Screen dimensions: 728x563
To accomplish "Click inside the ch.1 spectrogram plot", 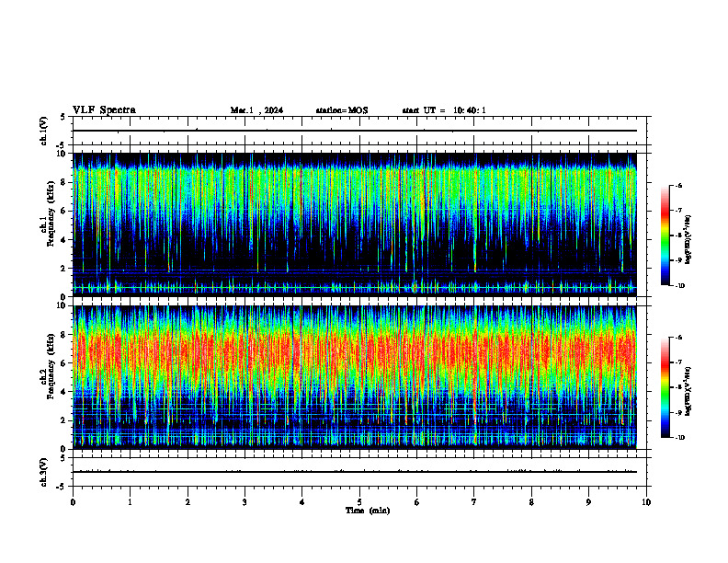I will (x=355, y=224).
